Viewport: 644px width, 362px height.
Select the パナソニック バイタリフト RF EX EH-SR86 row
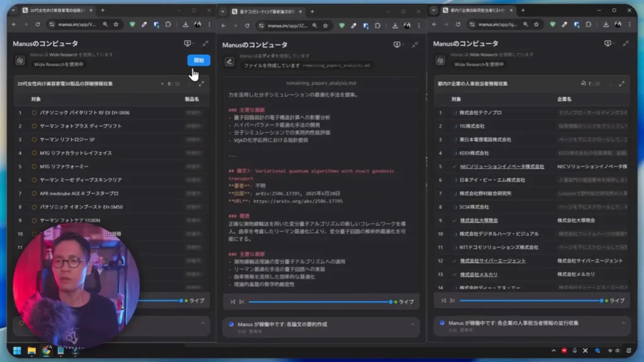[112, 112]
